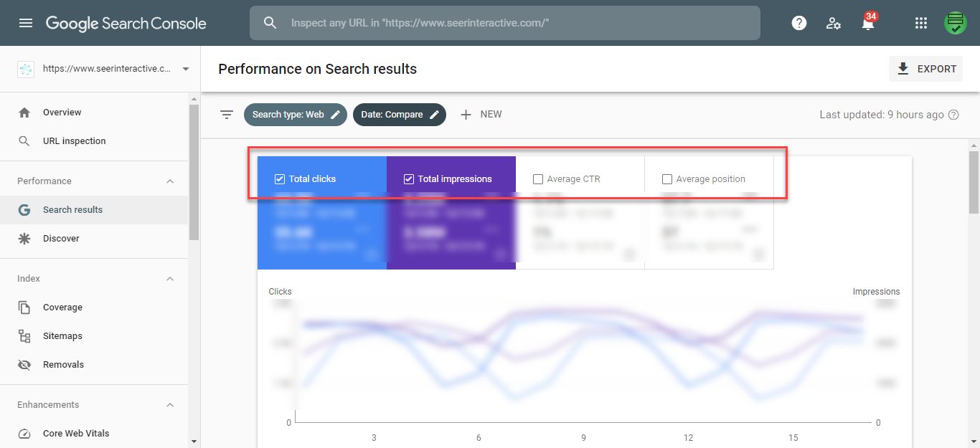Collapse the Index section
This screenshot has width=980, height=448.
[x=170, y=279]
